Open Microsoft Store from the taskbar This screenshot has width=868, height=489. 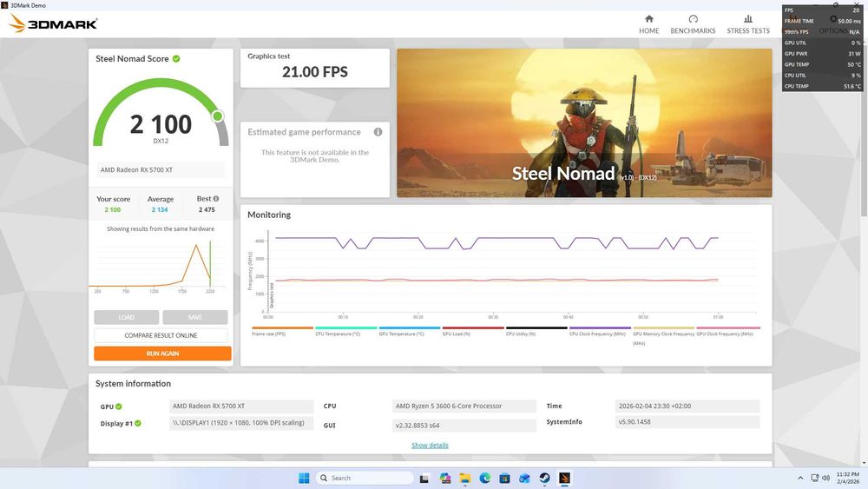pyautogui.click(x=504, y=478)
